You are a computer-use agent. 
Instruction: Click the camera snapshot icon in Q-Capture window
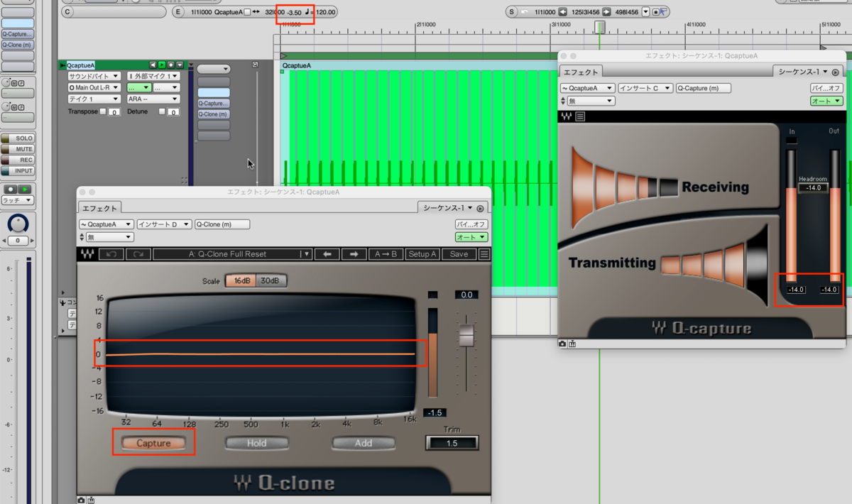pyautogui.click(x=562, y=344)
